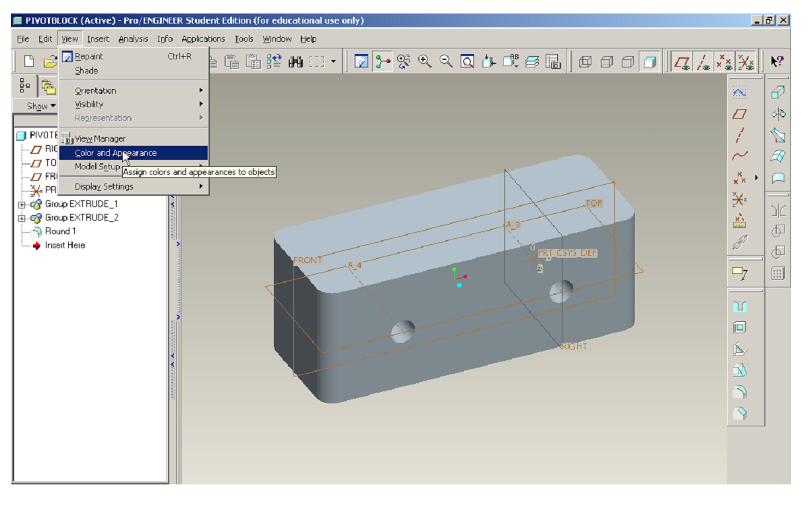Open the Find binoculars tool
Image resolution: width=812 pixels, height=506 pixels.
(x=295, y=62)
